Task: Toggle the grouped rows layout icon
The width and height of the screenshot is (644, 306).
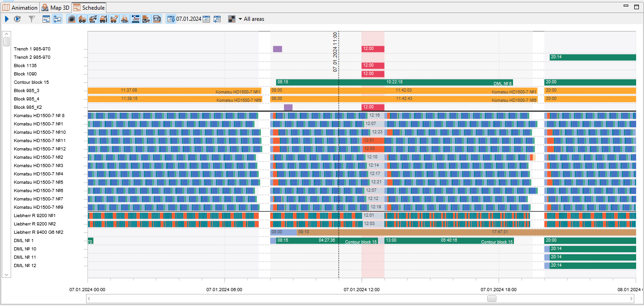Action: (x=57, y=19)
